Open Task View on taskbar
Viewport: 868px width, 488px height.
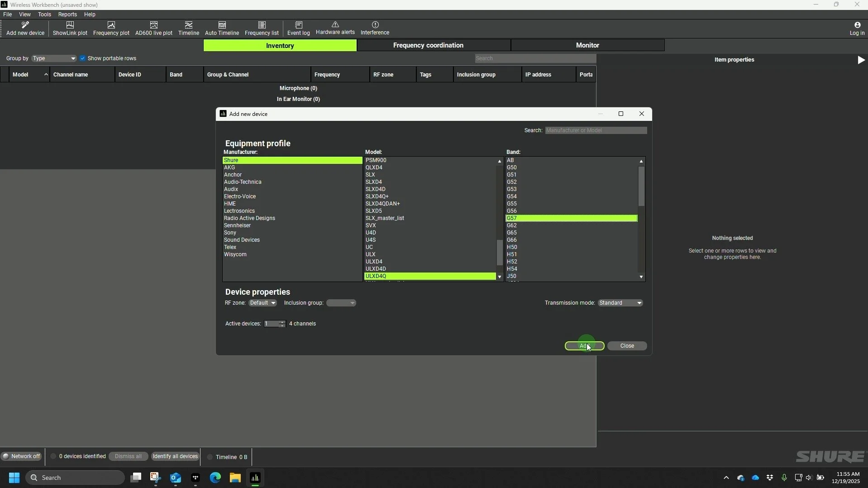tap(136, 478)
